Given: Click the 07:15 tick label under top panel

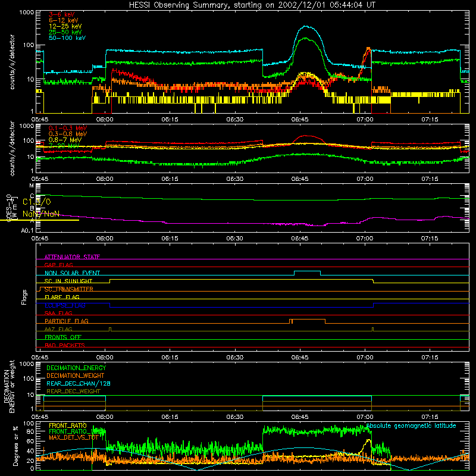Looking at the screenshot, I should [430, 120].
